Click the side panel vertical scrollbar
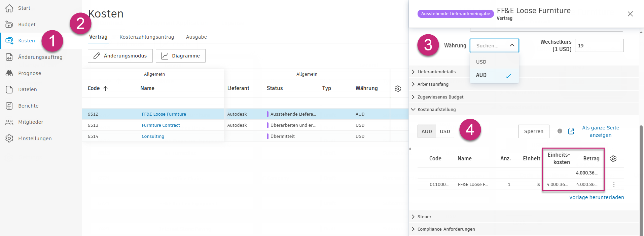Image resolution: width=644 pixels, height=236 pixels. pos(641,180)
